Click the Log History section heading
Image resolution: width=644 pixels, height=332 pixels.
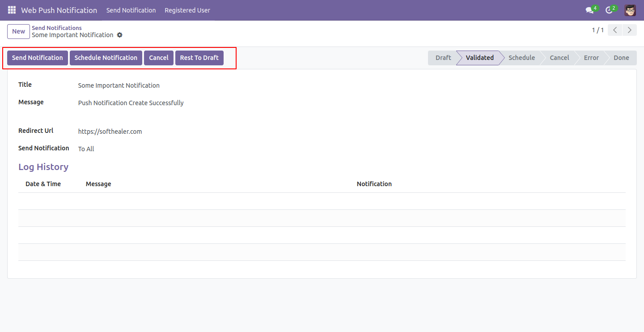click(x=43, y=167)
